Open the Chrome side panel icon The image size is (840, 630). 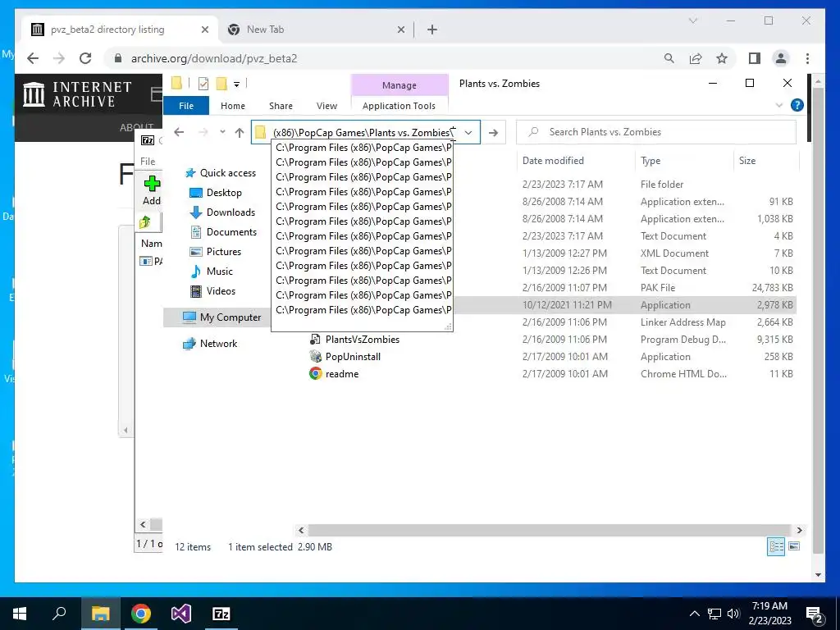coord(755,58)
